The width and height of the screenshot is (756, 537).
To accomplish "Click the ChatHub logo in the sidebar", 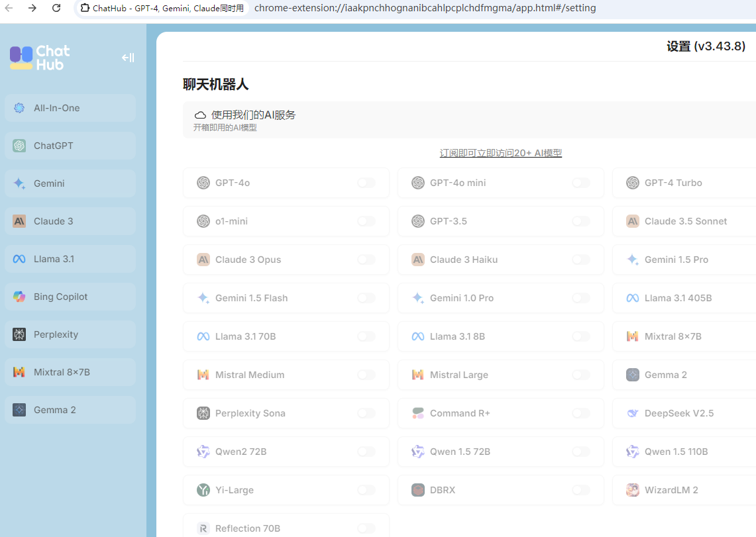I will pos(40,58).
